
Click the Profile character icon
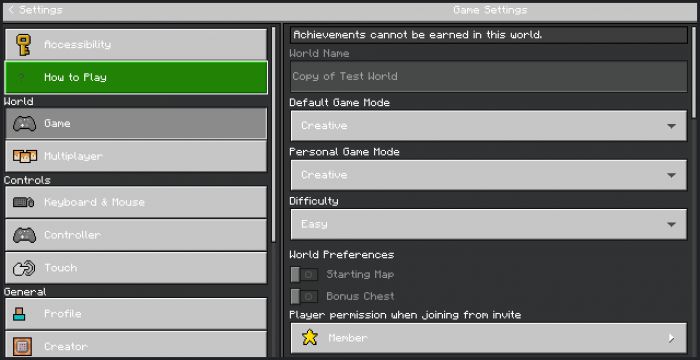click(19, 314)
